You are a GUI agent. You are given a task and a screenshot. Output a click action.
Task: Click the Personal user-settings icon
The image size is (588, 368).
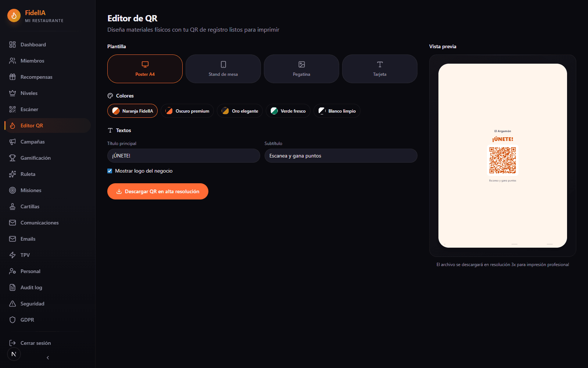click(12, 271)
